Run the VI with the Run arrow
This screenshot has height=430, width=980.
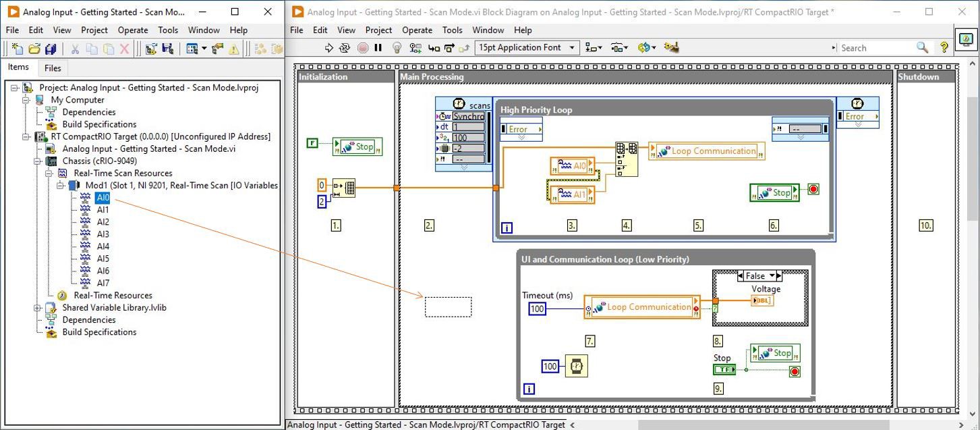(329, 47)
